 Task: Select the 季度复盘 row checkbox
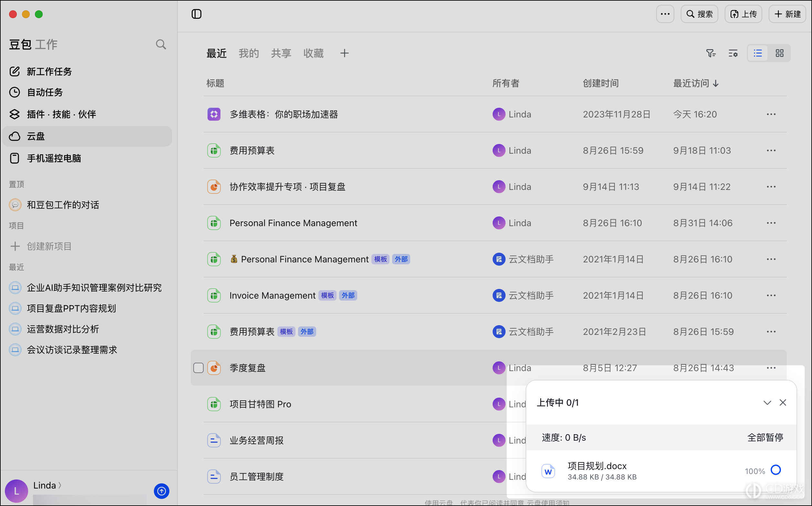point(198,368)
